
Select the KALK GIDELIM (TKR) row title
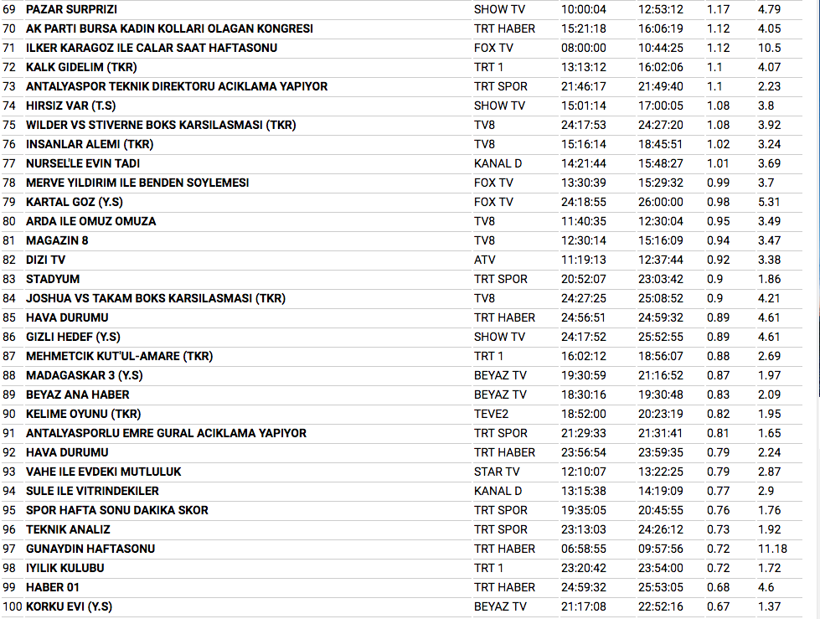coord(82,67)
